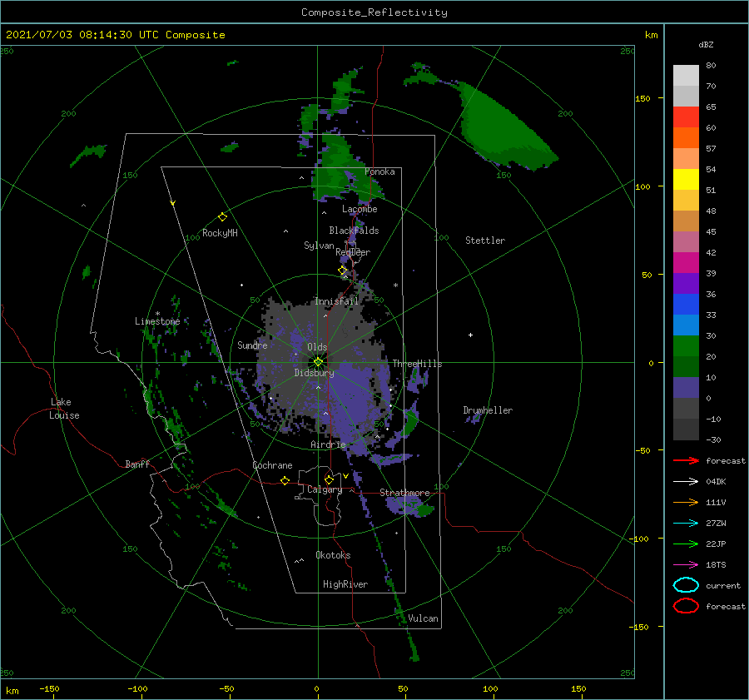Image resolution: width=749 pixels, height=700 pixels.
Task: Click the yellow diamond marker beside RockyMH
Action: pyautogui.click(x=222, y=217)
